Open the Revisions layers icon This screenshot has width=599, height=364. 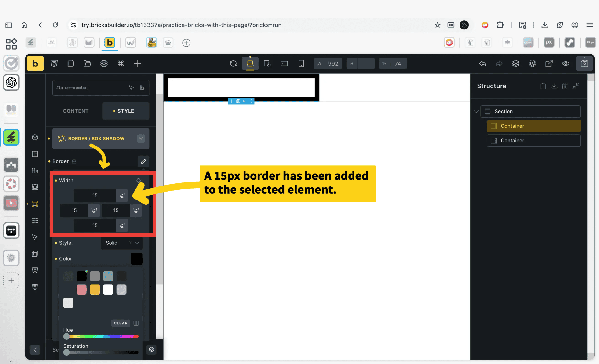(516, 63)
